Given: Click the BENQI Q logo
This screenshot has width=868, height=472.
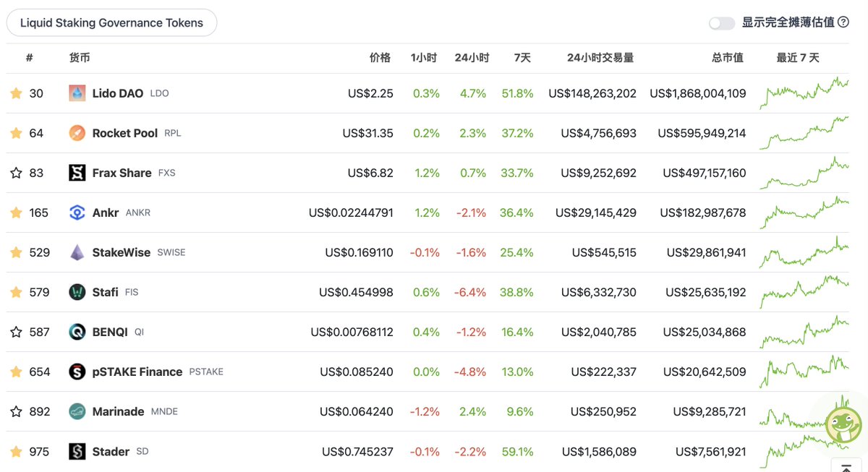Looking at the screenshot, I should [x=77, y=332].
